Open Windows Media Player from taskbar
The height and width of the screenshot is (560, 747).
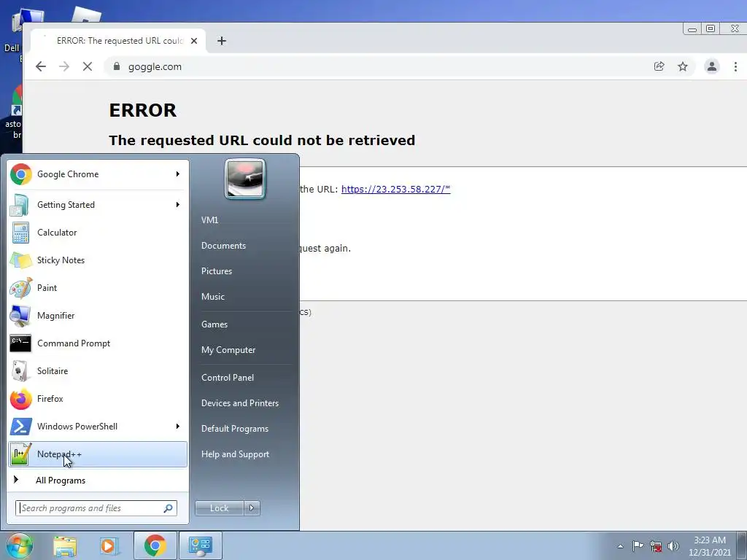[x=109, y=545]
